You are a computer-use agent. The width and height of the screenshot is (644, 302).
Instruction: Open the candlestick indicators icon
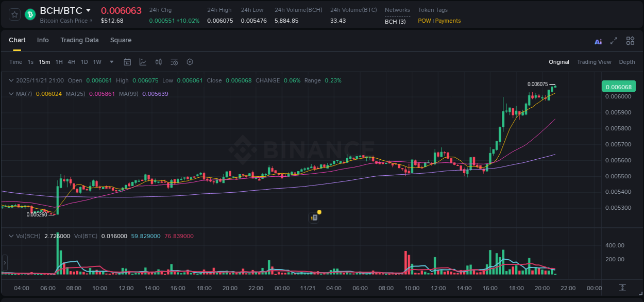click(159, 62)
